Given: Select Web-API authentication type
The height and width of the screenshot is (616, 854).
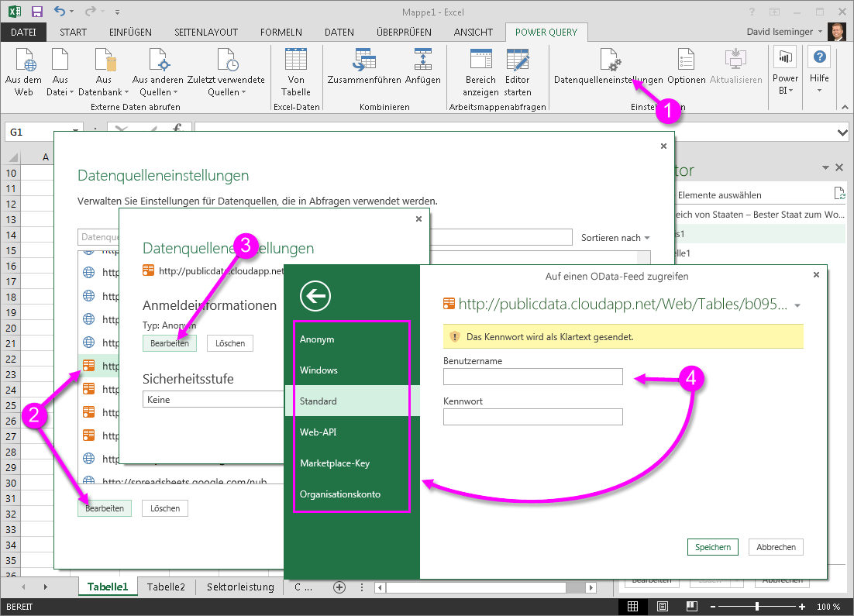Looking at the screenshot, I should point(352,432).
